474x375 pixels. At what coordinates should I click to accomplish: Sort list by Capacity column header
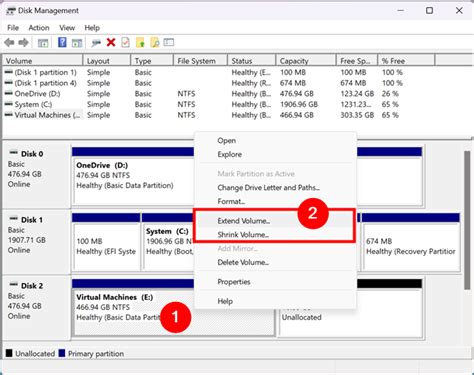click(x=306, y=61)
